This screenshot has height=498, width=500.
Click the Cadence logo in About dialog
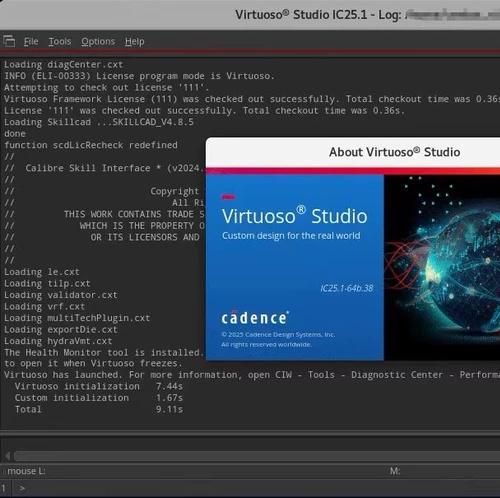tap(255, 318)
